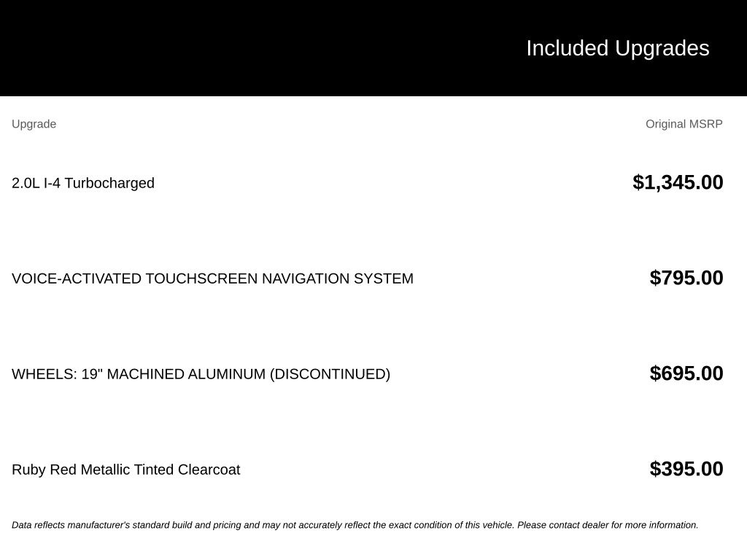Click Please contact dealer for more information

click(x=608, y=525)
